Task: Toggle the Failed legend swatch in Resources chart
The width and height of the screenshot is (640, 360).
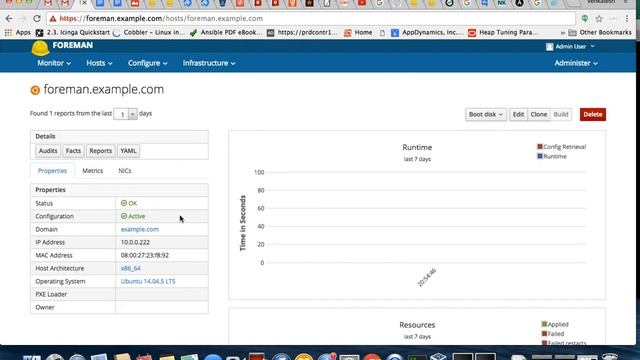Action: coord(544,334)
